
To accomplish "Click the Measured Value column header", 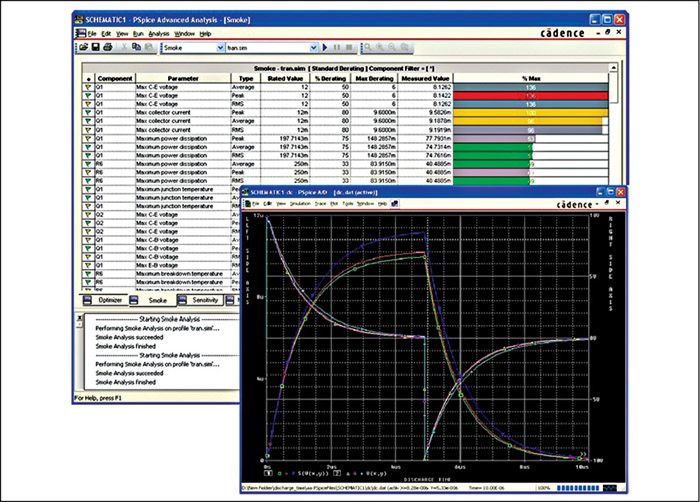I will pos(423,76).
